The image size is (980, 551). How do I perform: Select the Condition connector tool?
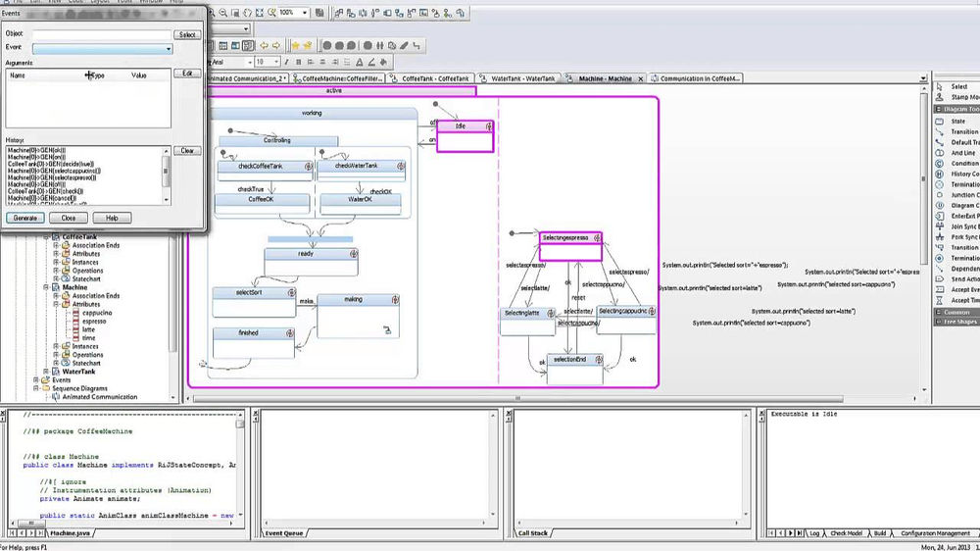(956, 163)
